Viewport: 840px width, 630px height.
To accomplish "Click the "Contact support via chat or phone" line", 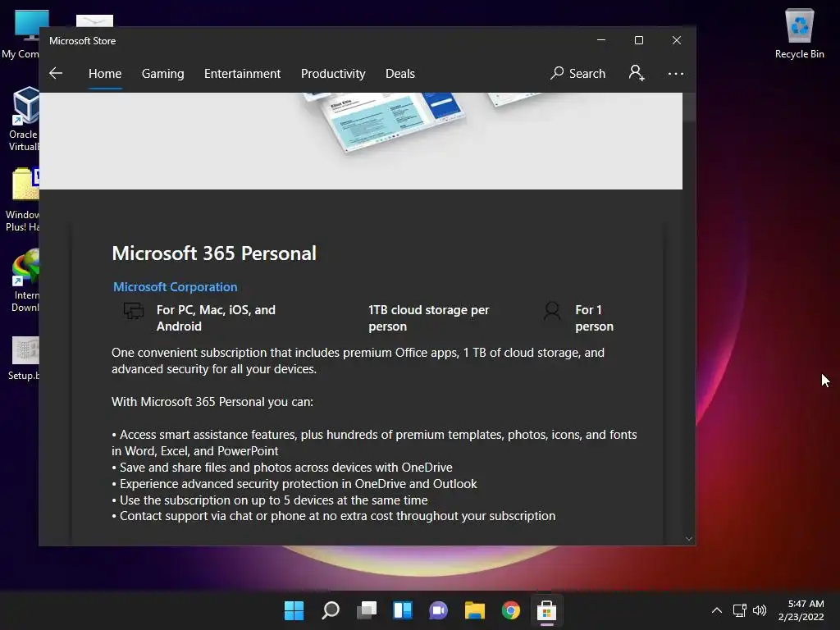I will 334,516.
